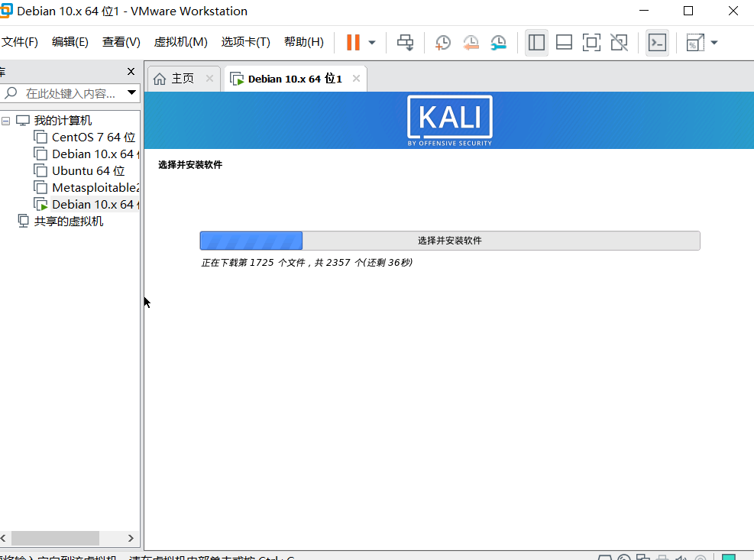Close the 主页 tab
754x560 pixels.
click(209, 79)
